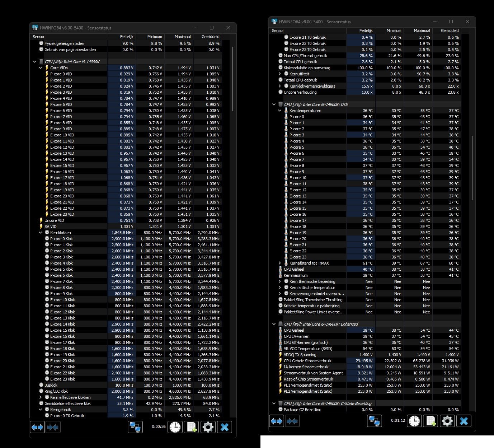Viewport: 494px width, 448px height.
Task: Click HWiNFO64 app icon in right window title bar
Action: (274, 22)
